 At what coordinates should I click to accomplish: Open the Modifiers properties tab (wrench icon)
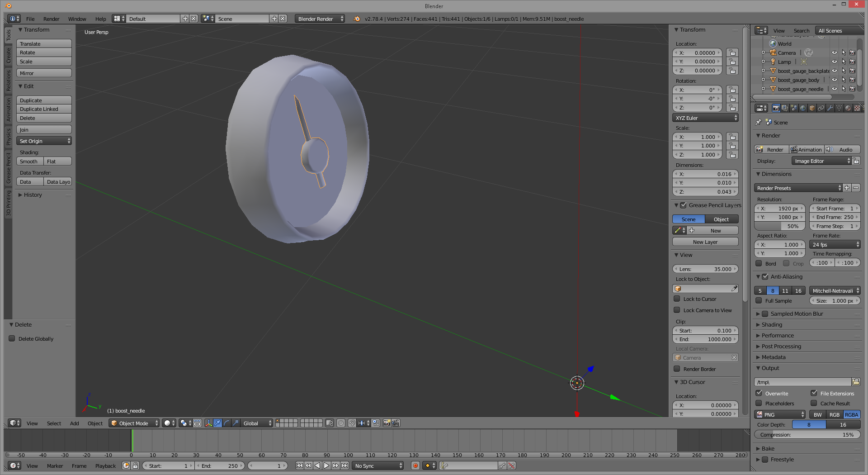click(830, 108)
